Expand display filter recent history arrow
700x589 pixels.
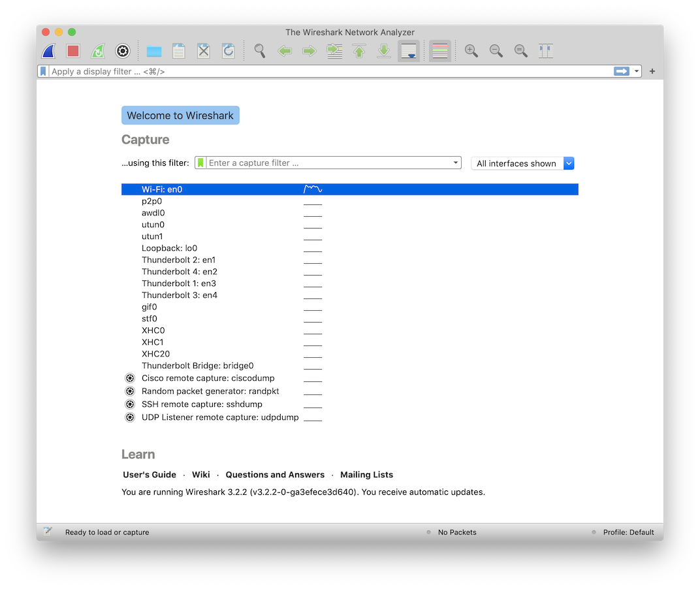click(x=637, y=71)
